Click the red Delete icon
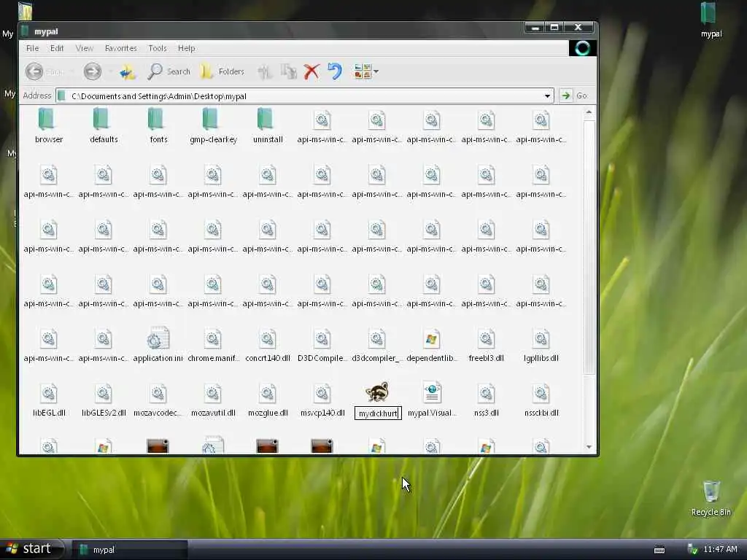Viewport: 747px width, 560px height. click(x=311, y=72)
